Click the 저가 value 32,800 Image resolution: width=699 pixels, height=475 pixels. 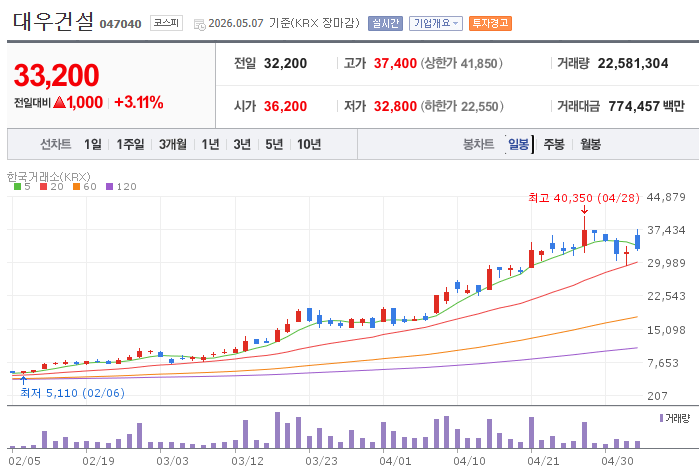pyautogui.click(x=395, y=106)
